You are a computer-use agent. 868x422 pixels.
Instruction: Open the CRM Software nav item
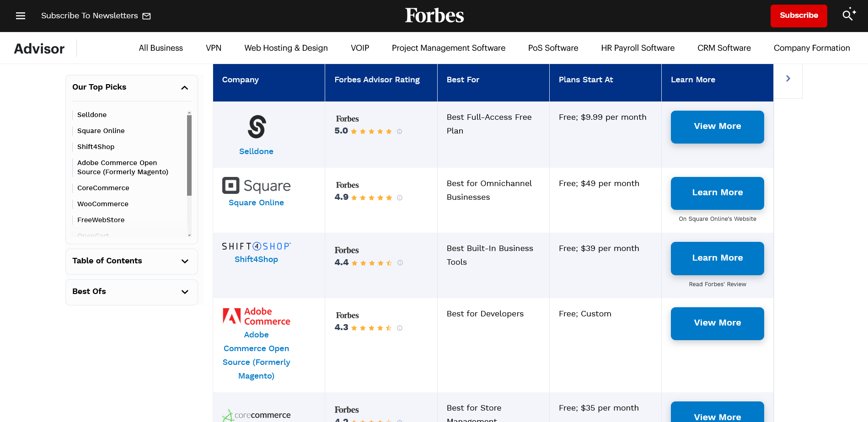point(724,48)
